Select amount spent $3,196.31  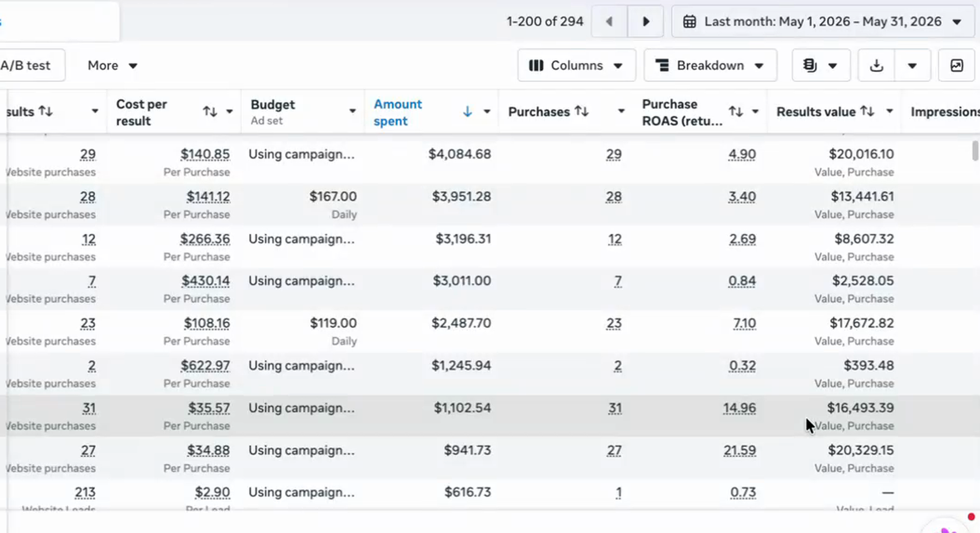tap(463, 239)
